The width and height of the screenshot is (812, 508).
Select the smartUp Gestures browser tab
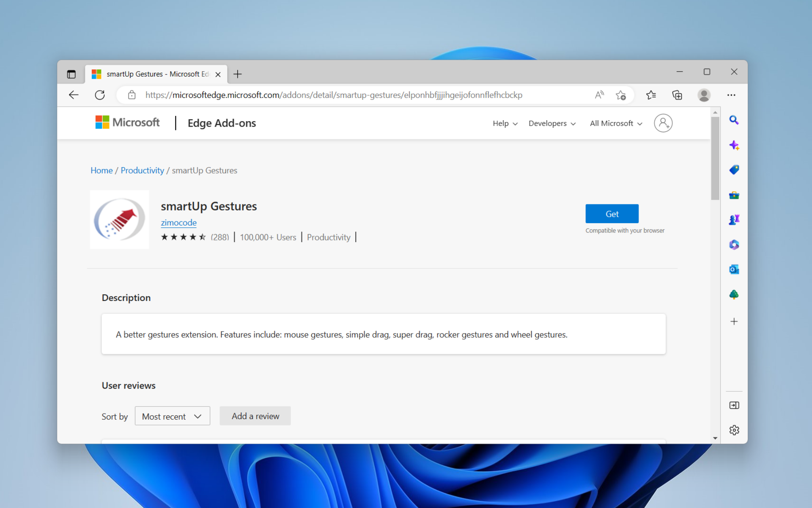point(156,74)
